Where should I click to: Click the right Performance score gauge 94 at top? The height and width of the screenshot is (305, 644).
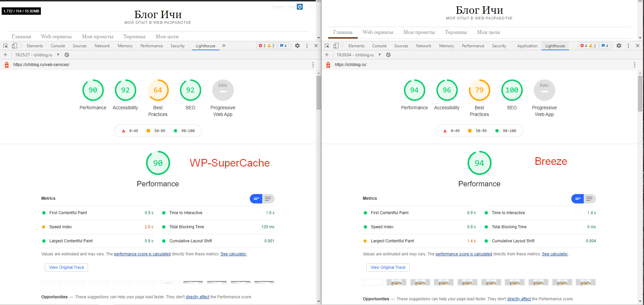pos(414,90)
